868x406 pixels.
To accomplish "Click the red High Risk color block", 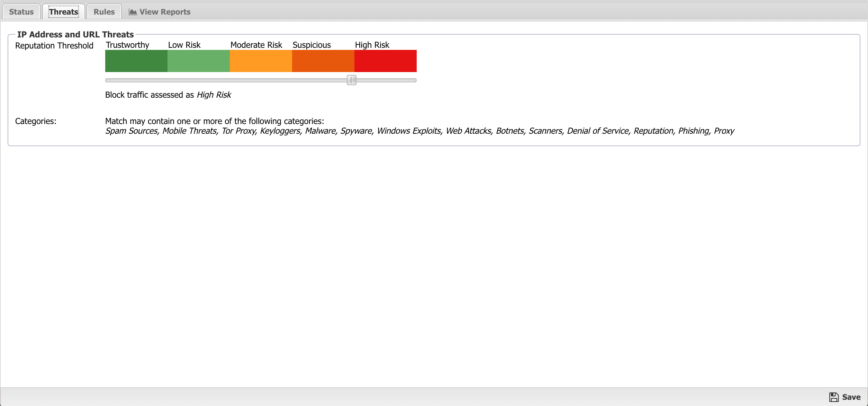I will [x=386, y=61].
